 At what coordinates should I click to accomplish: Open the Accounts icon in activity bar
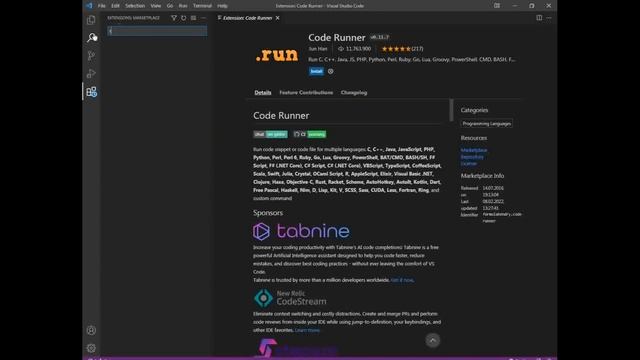click(91, 330)
